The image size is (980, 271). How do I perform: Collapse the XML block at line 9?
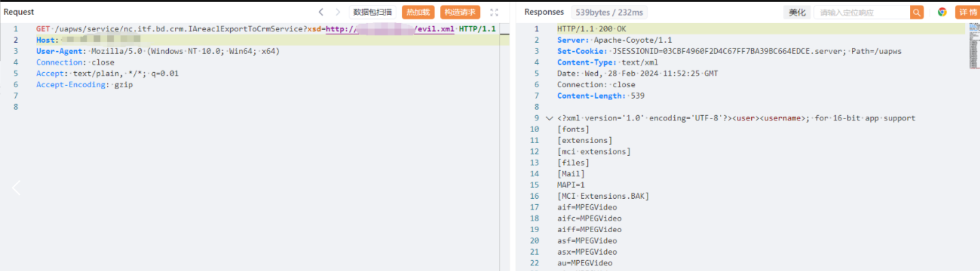[550, 118]
